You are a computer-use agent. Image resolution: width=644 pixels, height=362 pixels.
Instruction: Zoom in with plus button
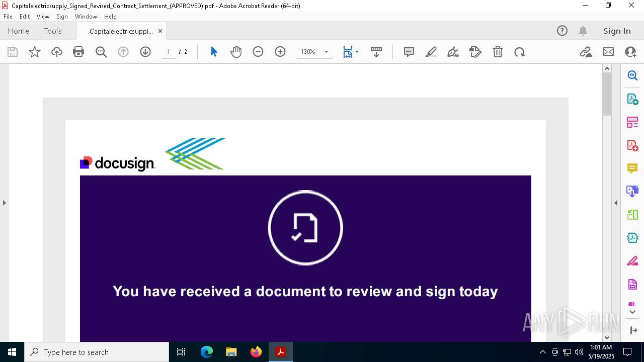pyautogui.click(x=280, y=52)
